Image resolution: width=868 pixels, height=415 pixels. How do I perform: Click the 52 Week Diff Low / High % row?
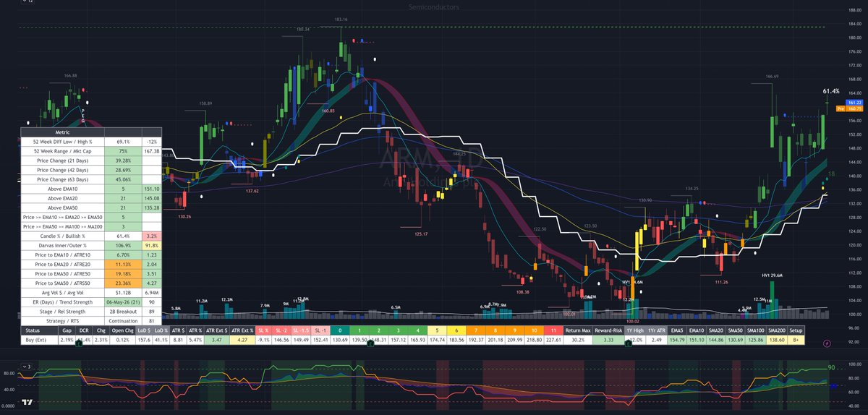click(x=92, y=142)
